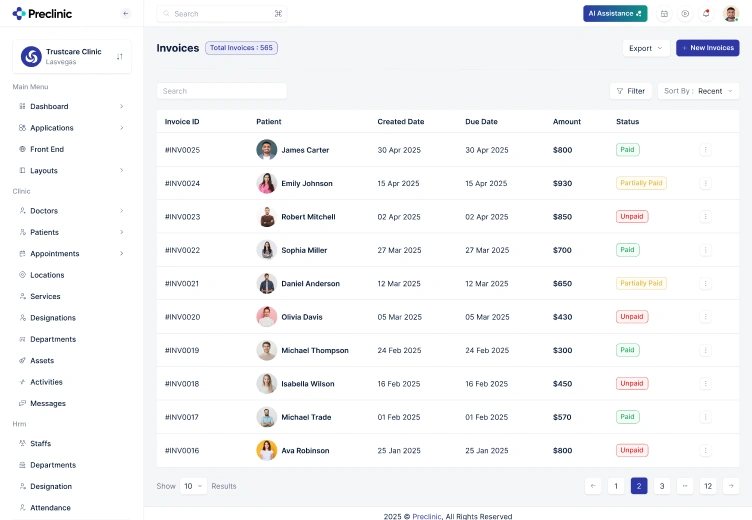The height and width of the screenshot is (520, 752).
Task: Open the Export dropdown
Action: [646, 48]
